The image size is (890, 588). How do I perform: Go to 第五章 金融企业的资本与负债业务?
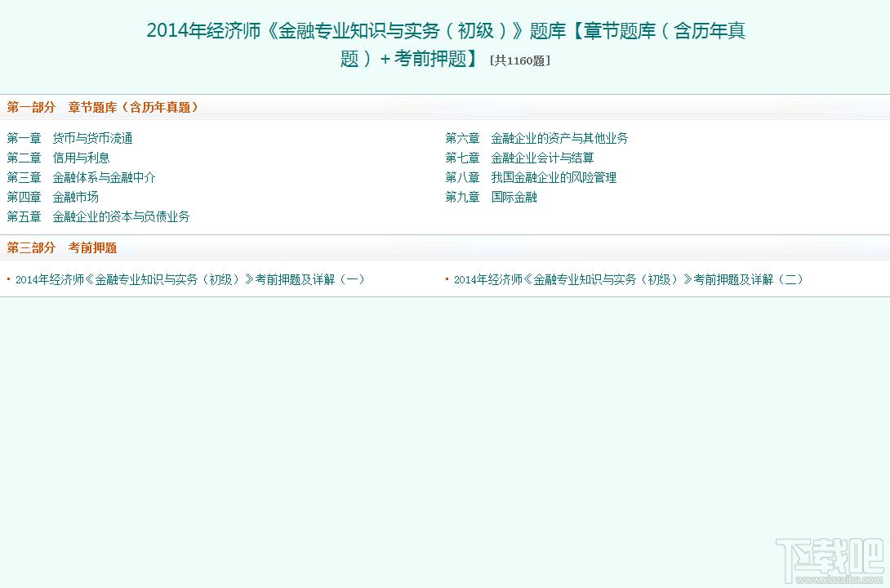pos(98,216)
